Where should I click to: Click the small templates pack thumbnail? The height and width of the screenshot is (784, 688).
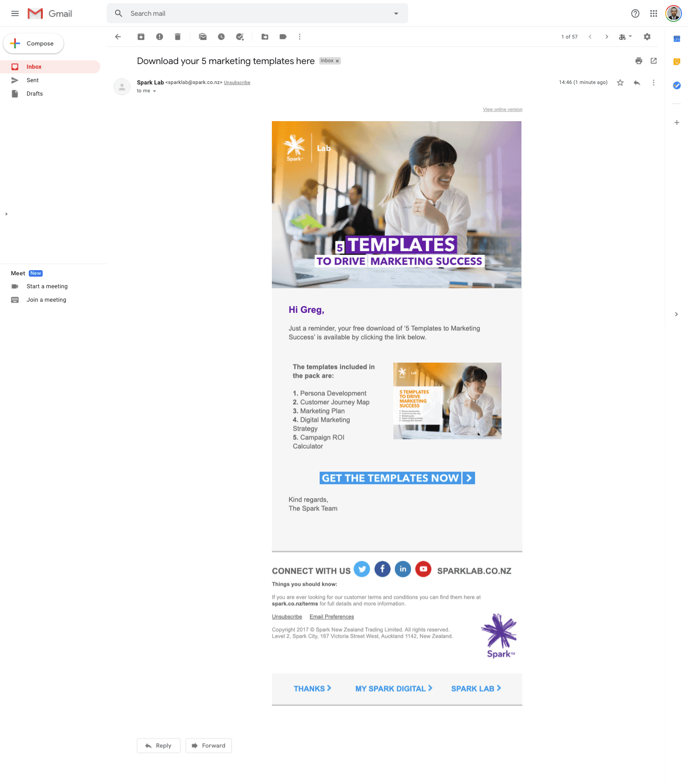tap(447, 401)
